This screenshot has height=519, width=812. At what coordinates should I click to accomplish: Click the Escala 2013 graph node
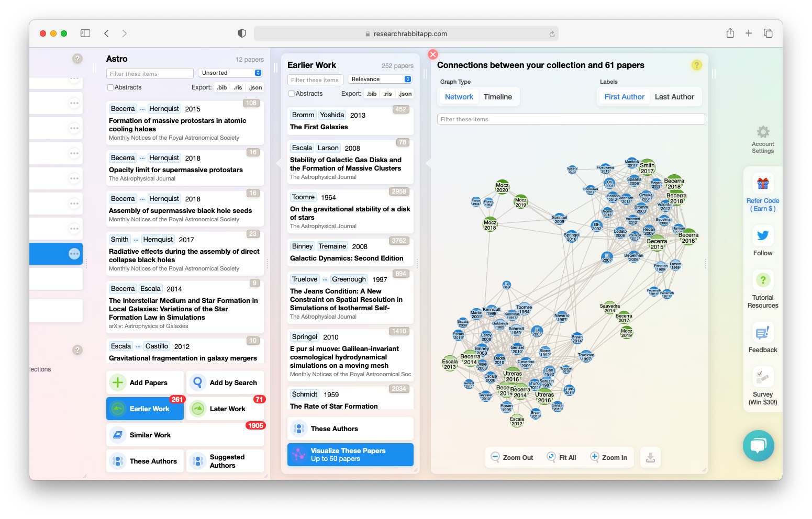pos(450,363)
